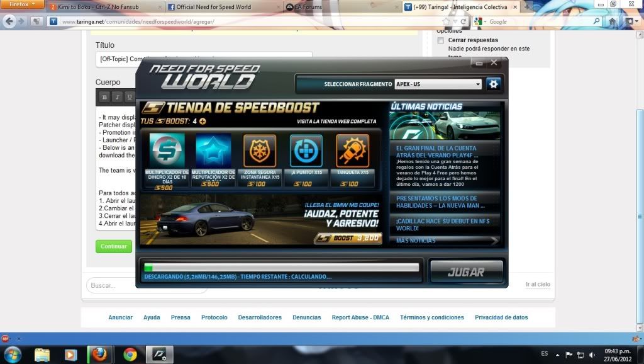Click the BMW M6 Coupe banner image
Screen dimensions: 644x364
(x=261, y=220)
